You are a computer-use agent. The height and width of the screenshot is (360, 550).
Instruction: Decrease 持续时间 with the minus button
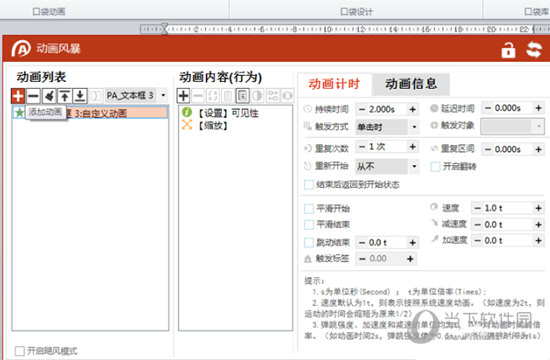pyautogui.click(x=362, y=109)
